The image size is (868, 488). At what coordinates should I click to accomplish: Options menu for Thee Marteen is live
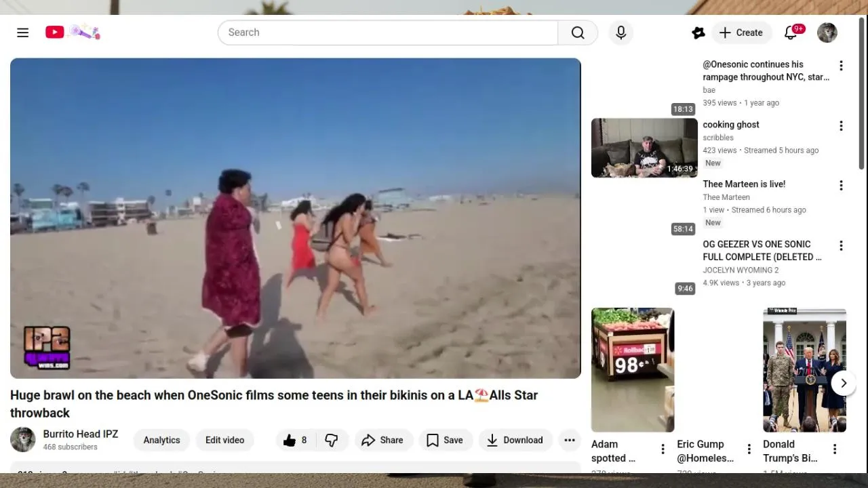(841, 186)
